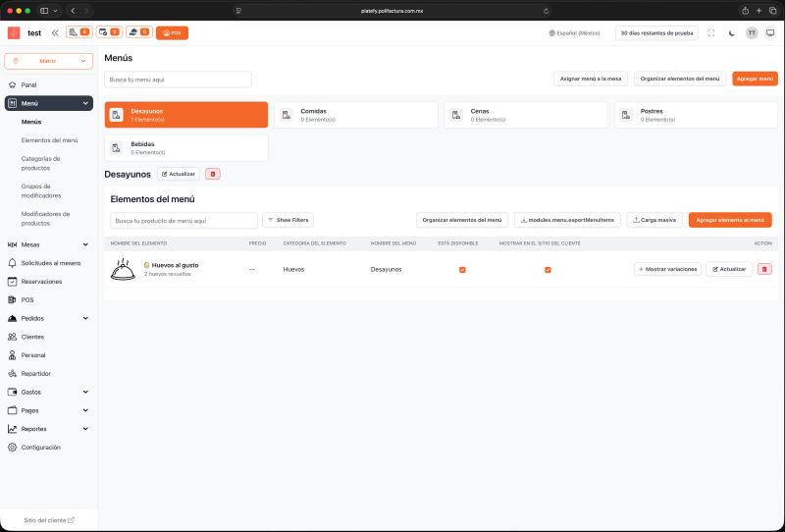The image size is (785, 532).
Task: Open the Español (México) language selector
Action: point(574,32)
